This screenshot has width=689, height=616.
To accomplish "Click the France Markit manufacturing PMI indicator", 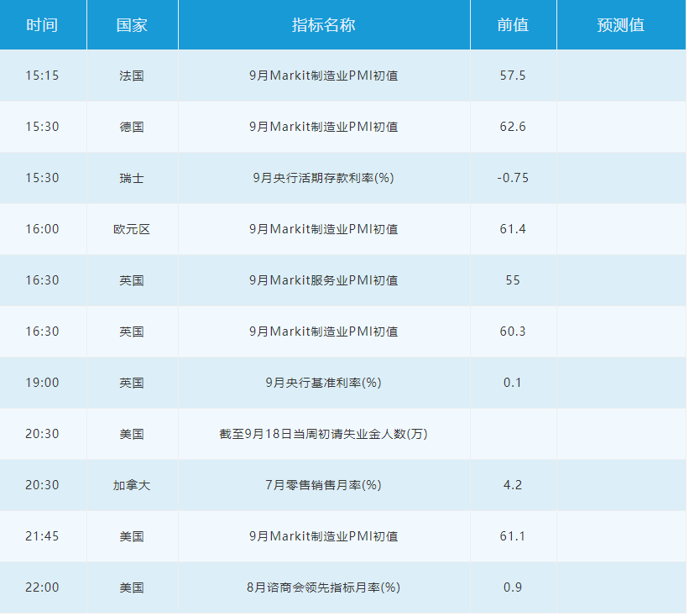I will [x=324, y=76].
